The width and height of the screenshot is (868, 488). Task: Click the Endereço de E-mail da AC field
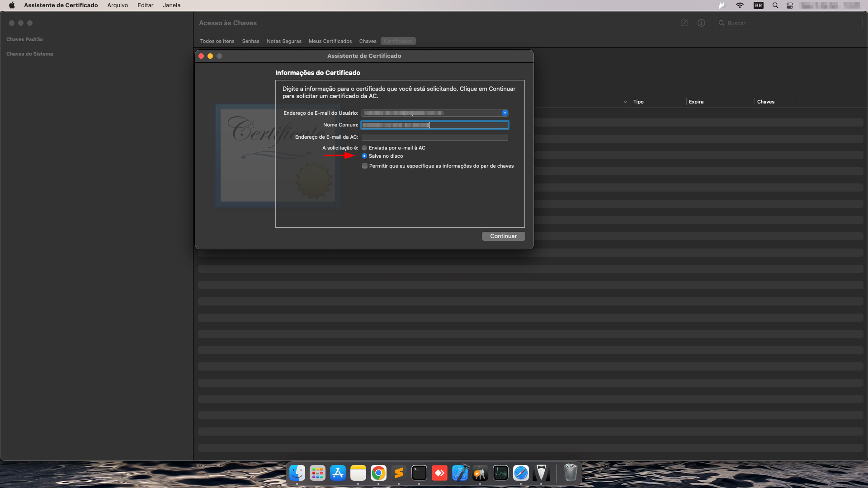(x=435, y=137)
